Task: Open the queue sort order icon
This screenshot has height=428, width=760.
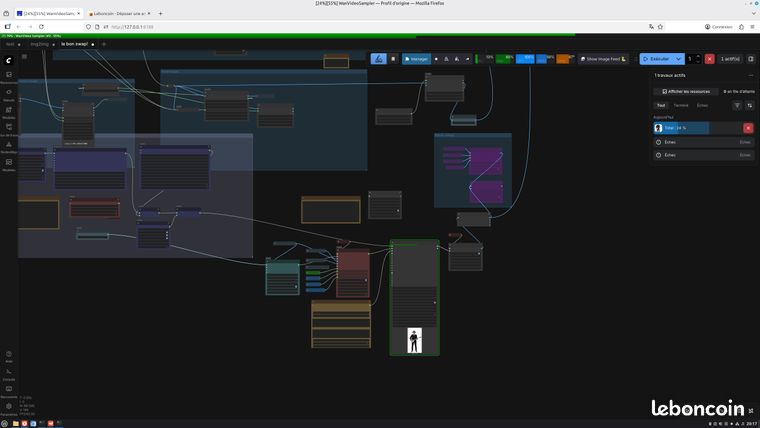Action: point(749,105)
